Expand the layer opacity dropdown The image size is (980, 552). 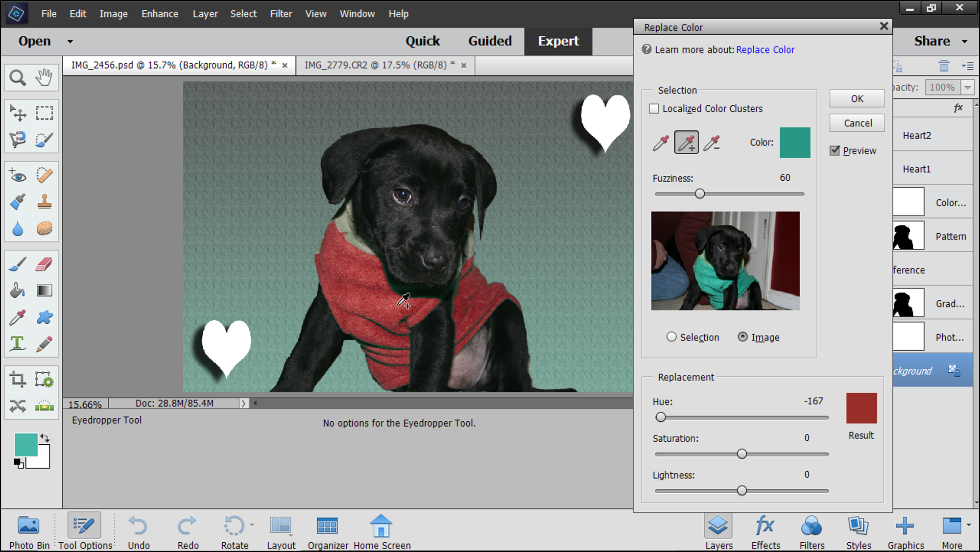pyautogui.click(x=968, y=88)
